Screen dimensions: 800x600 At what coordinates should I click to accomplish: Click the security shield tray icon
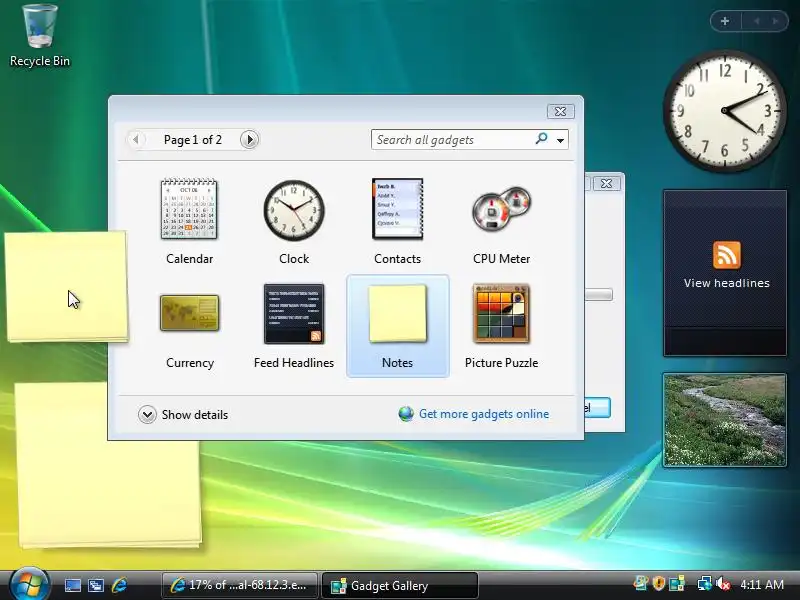coord(659,583)
